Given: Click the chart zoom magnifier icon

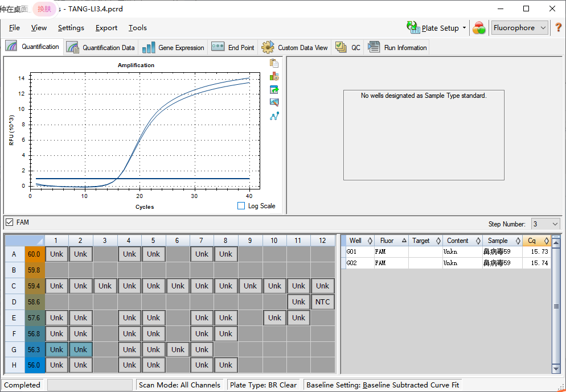Looking at the screenshot, I should point(274,102).
